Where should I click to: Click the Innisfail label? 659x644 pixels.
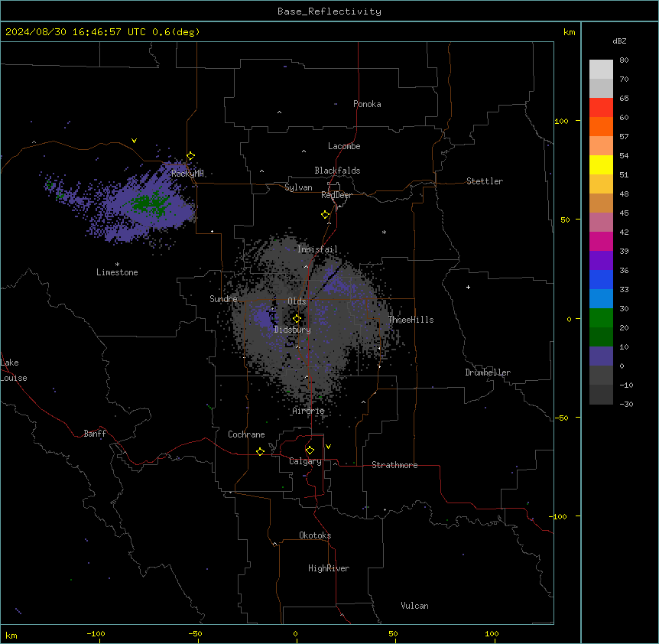[x=317, y=249]
